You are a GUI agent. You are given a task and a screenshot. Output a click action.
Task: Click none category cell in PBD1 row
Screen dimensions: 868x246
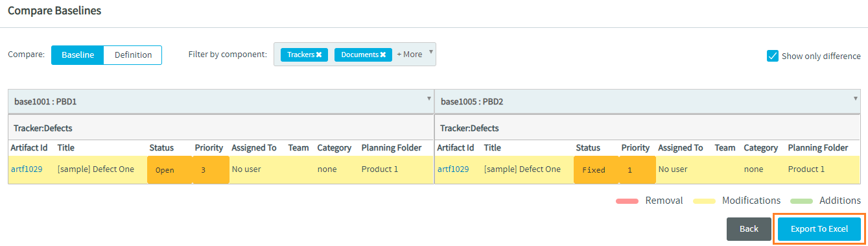tap(327, 169)
